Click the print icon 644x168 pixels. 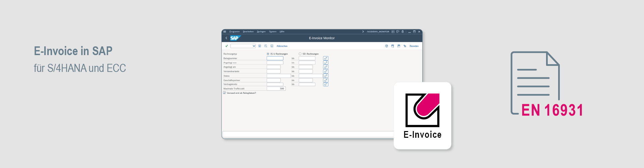click(x=386, y=46)
